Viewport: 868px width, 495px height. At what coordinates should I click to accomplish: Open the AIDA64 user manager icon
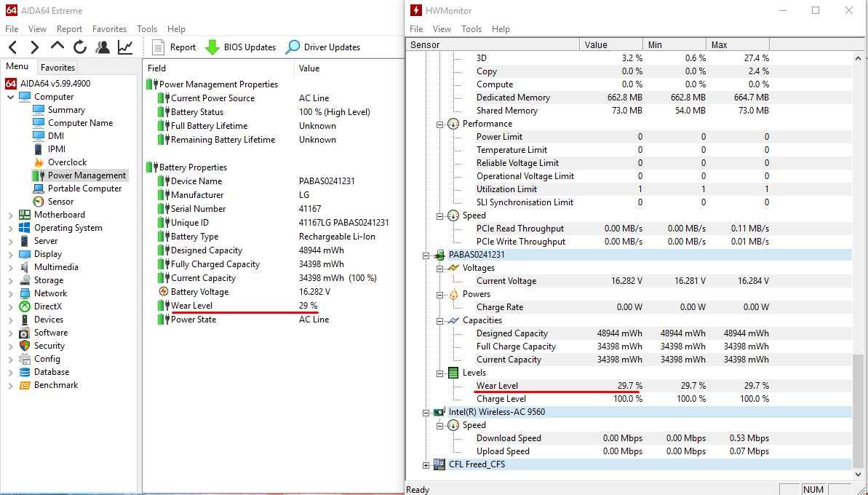[x=103, y=47]
